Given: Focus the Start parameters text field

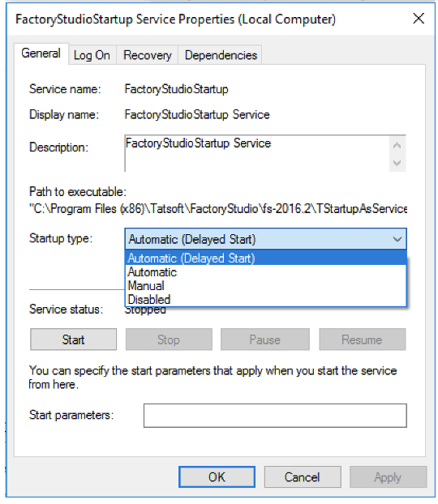Looking at the screenshot, I should 275,416.
